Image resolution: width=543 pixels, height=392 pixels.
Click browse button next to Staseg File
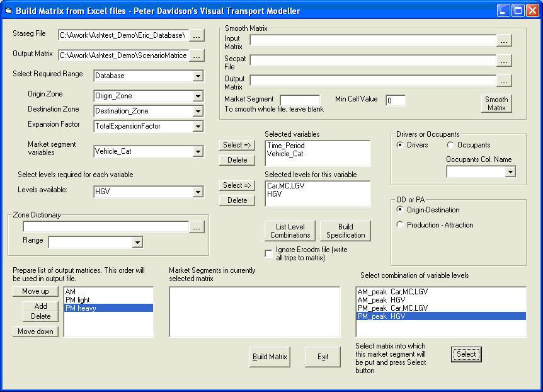(197, 35)
